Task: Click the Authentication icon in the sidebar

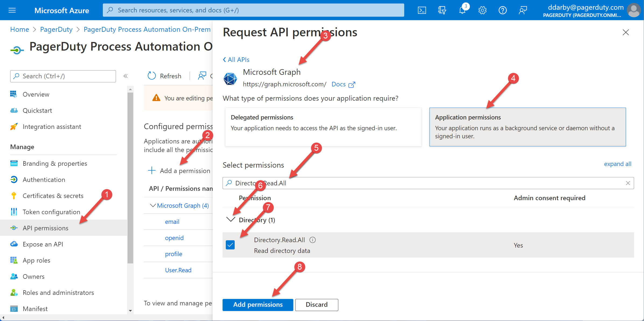Action: click(x=14, y=179)
